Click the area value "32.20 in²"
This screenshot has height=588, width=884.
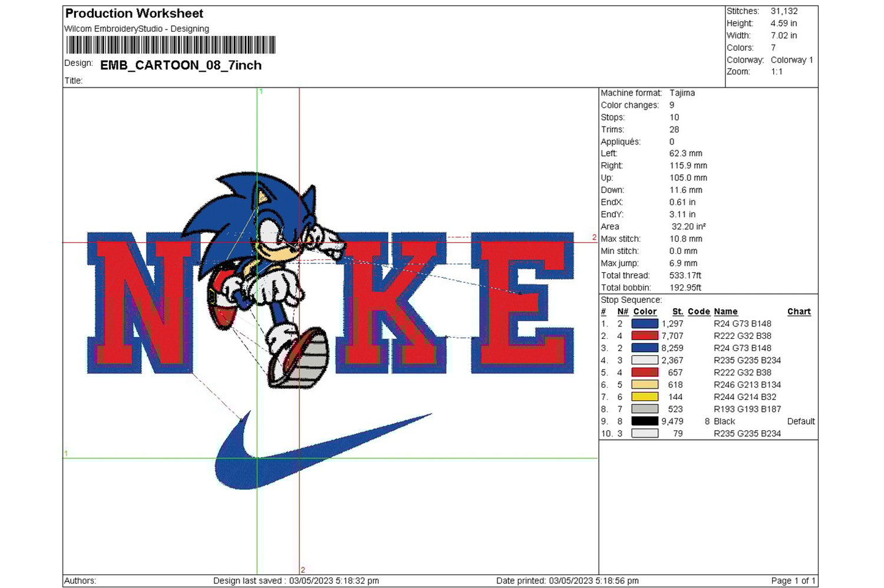(x=689, y=227)
